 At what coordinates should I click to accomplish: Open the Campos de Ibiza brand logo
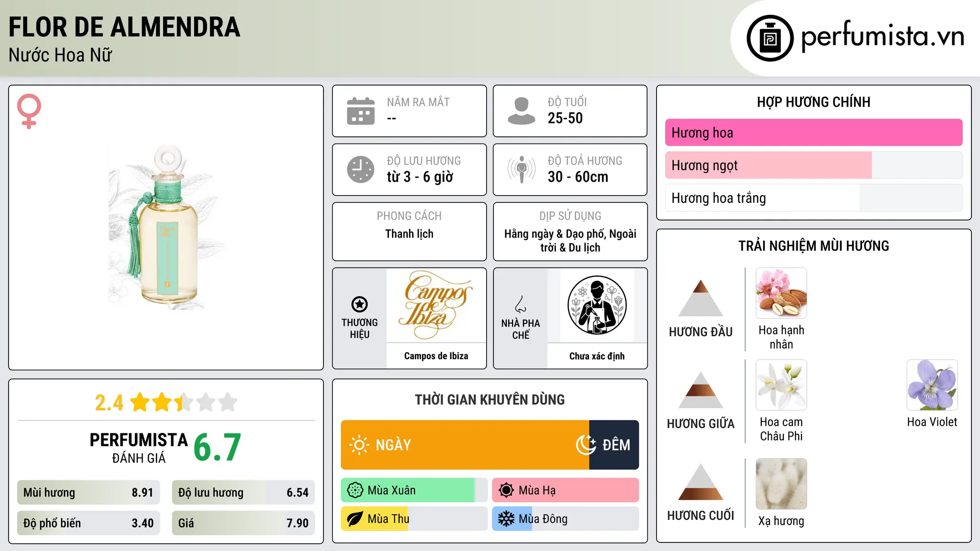coord(436,305)
